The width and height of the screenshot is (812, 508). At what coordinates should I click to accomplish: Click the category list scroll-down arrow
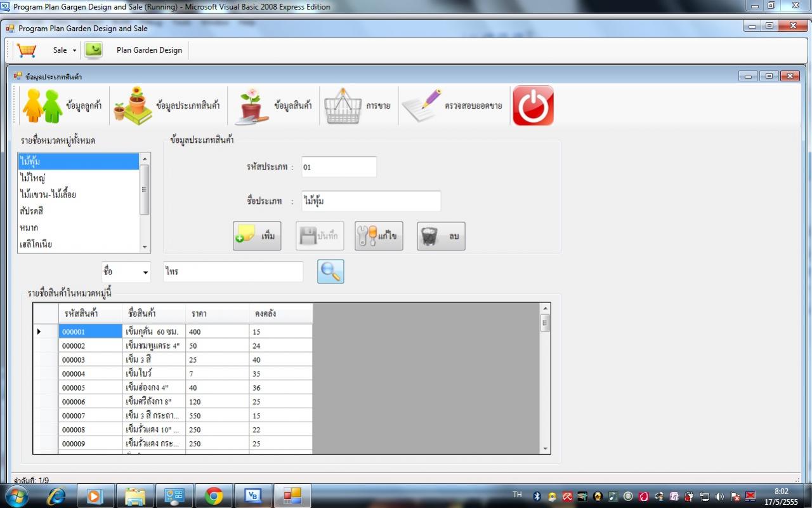tap(145, 247)
